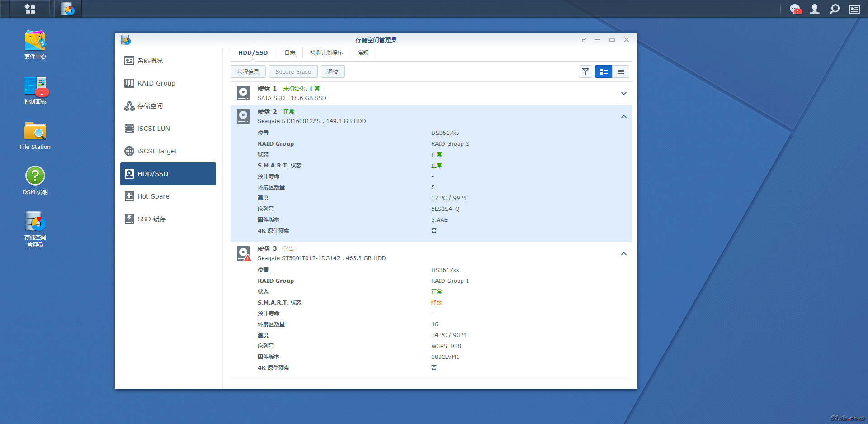Image resolution: width=868 pixels, height=424 pixels.
Task: Collapse Disk 2 details chevron
Action: coord(624,117)
